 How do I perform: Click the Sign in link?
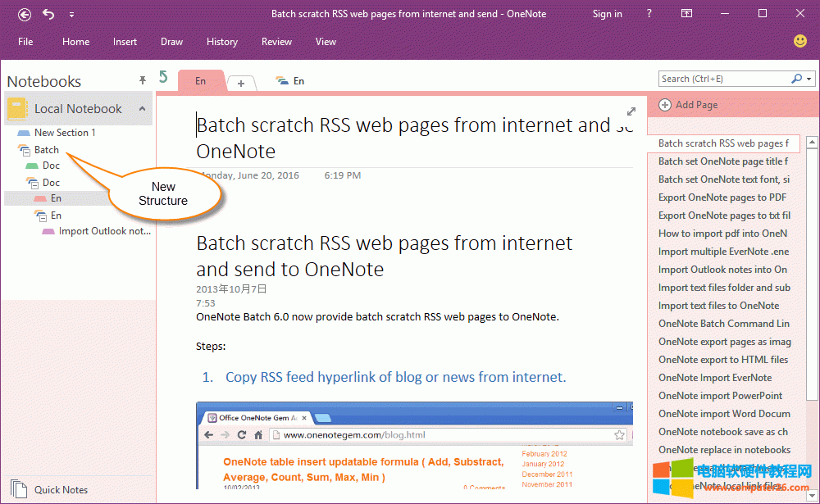[x=607, y=14]
